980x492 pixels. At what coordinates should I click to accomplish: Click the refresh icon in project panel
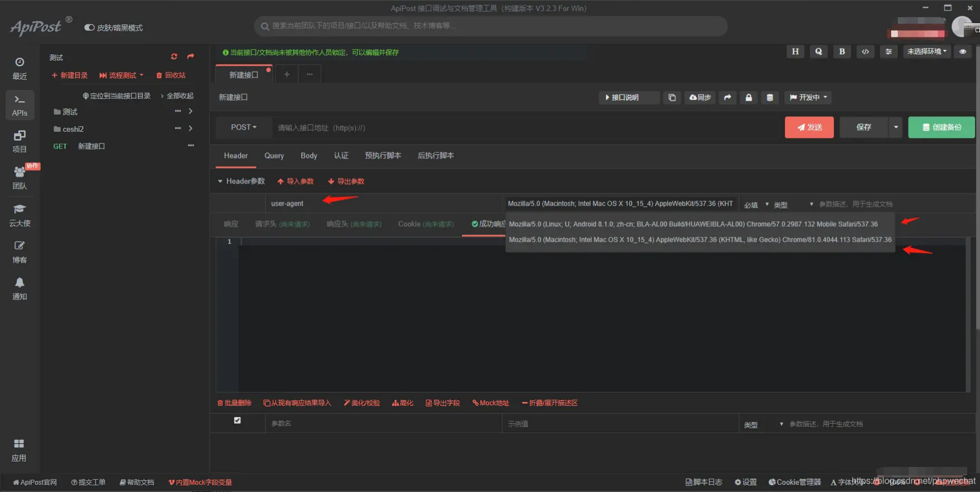(x=174, y=57)
